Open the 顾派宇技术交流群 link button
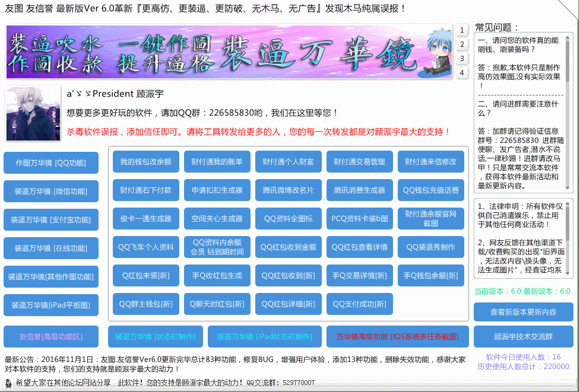This screenshot has width=580, height=392. pos(524,337)
